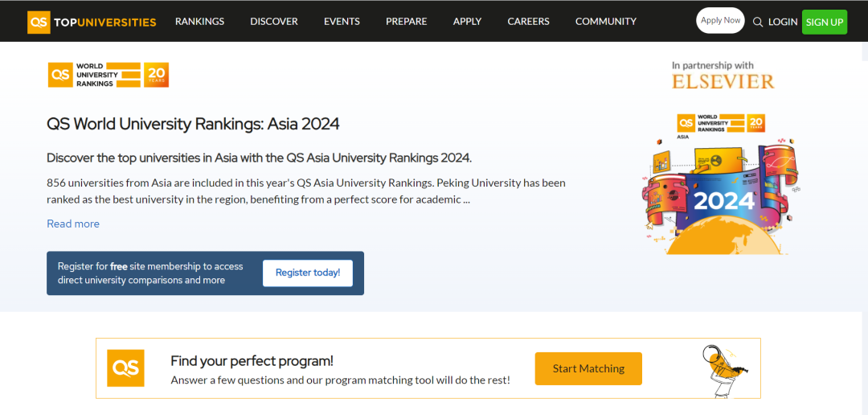The image size is (868, 415).
Task: Expand the Careers navigation menu
Action: tap(528, 22)
